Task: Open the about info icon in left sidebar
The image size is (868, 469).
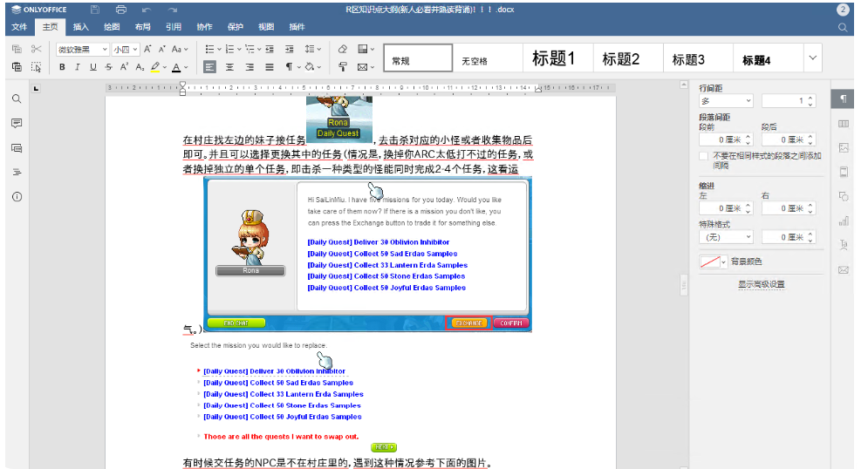Action: [x=17, y=197]
